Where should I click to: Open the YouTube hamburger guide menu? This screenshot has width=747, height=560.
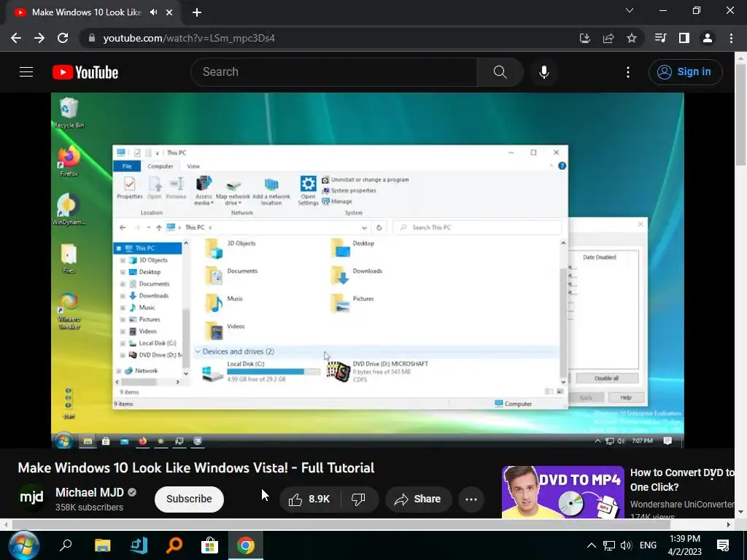pyautogui.click(x=26, y=72)
